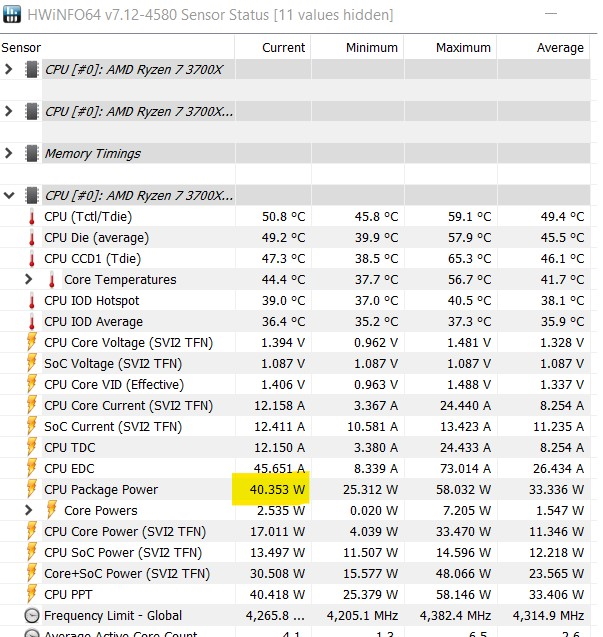The width and height of the screenshot is (603, 637).
Task: Click the 4,314.9 MHz average frequency value
Action: click(548, 616)
